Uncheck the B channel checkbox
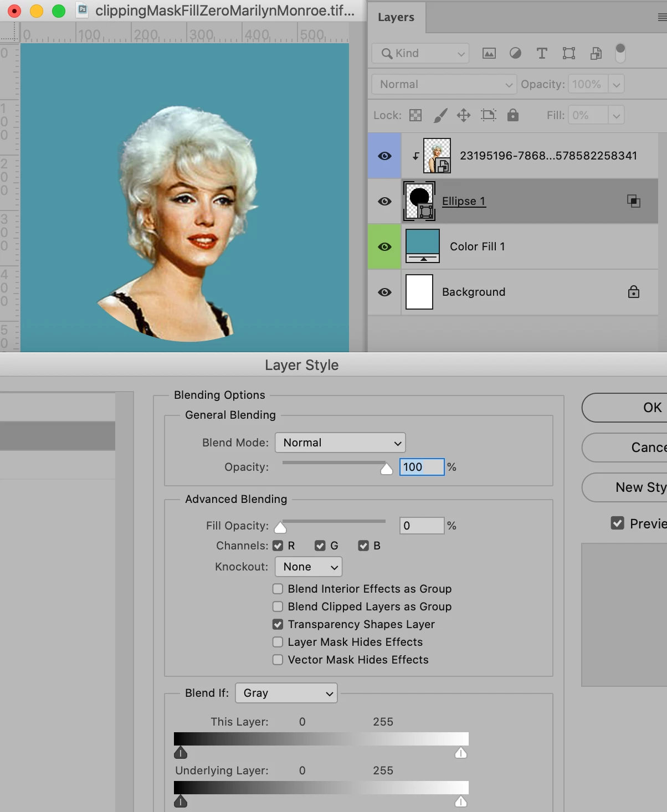The width and height of the screenshot is (667, 812). coord(363,546)
